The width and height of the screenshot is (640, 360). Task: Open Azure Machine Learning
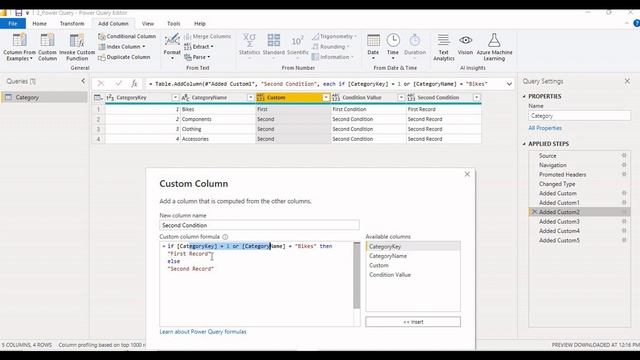494,47
